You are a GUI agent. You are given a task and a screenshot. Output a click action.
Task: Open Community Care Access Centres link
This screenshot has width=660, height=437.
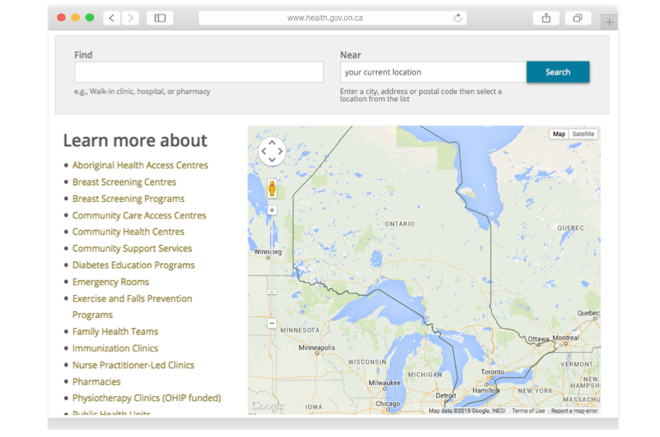139,215
